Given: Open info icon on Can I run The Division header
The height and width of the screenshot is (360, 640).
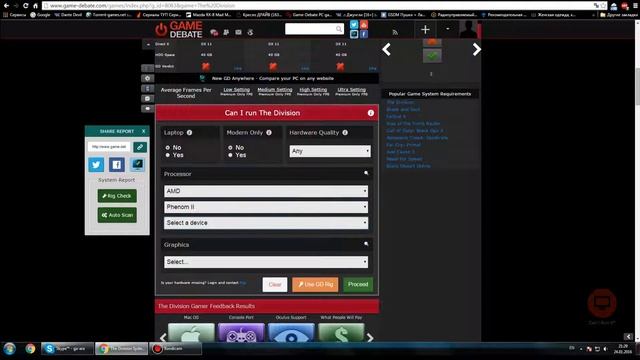Looking at the screenshot, I should 371,113.
